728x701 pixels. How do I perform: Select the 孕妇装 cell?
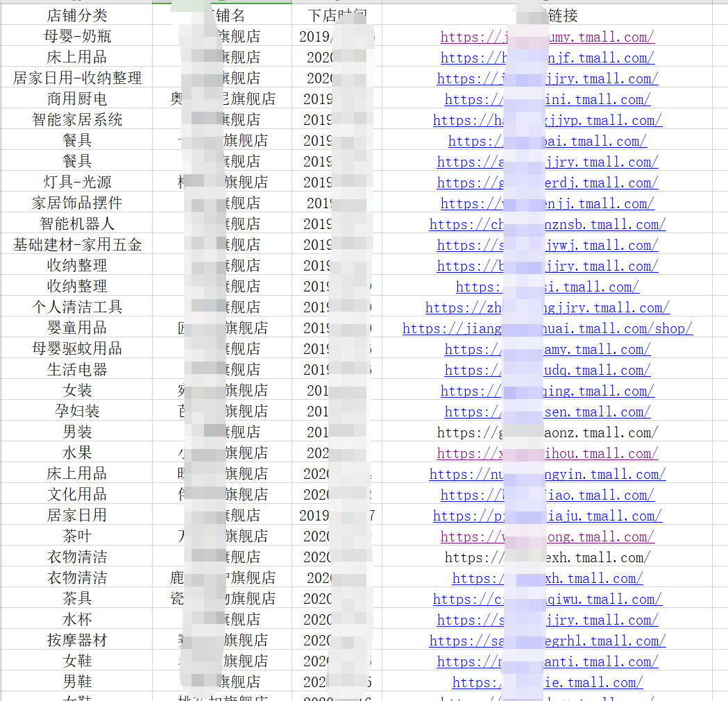click(x=76, y=411)
